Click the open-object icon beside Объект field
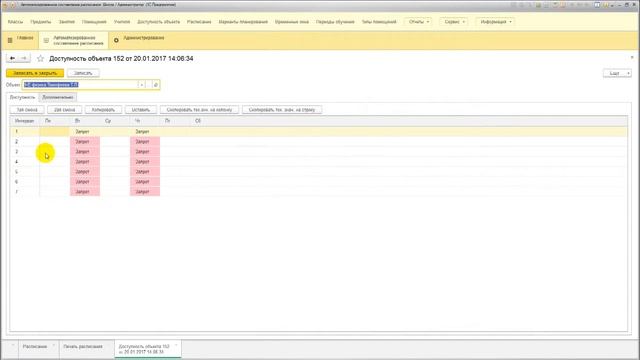This screenshot has height=360, width=640. [156, 85]
